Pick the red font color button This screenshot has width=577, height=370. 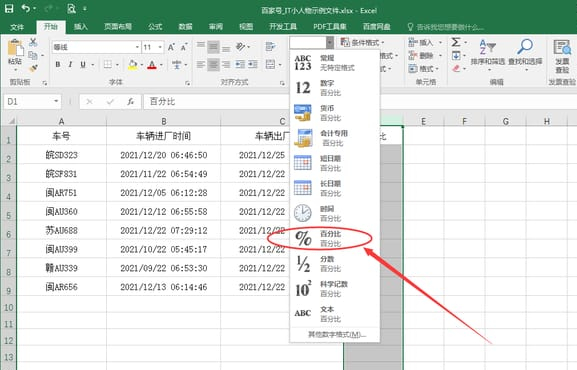[152, 65]
